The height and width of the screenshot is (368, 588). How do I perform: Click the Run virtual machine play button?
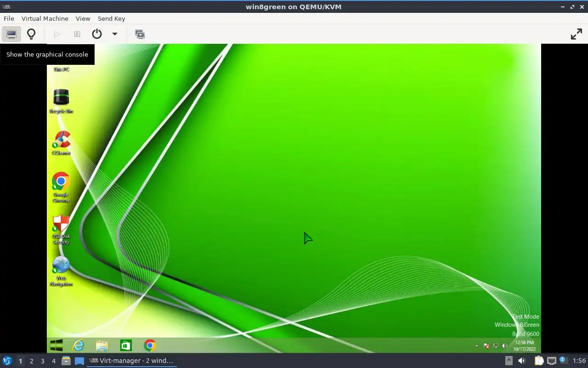[57, 34]
